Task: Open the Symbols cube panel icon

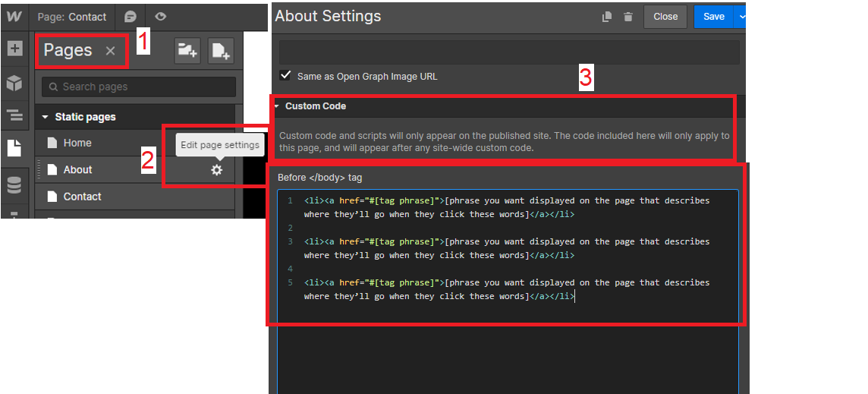Action: pyautogui.click(x=14, y=83)
